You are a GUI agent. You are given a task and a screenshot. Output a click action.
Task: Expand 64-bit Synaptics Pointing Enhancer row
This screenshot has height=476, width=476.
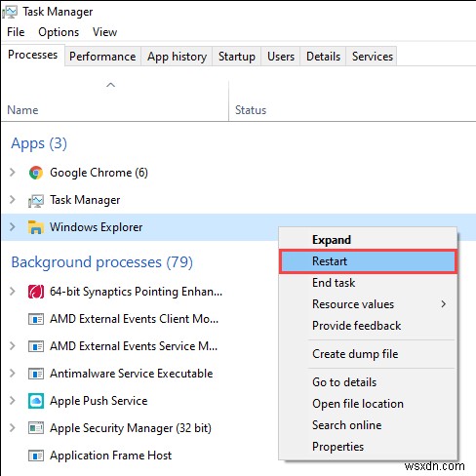coord(13,291)
